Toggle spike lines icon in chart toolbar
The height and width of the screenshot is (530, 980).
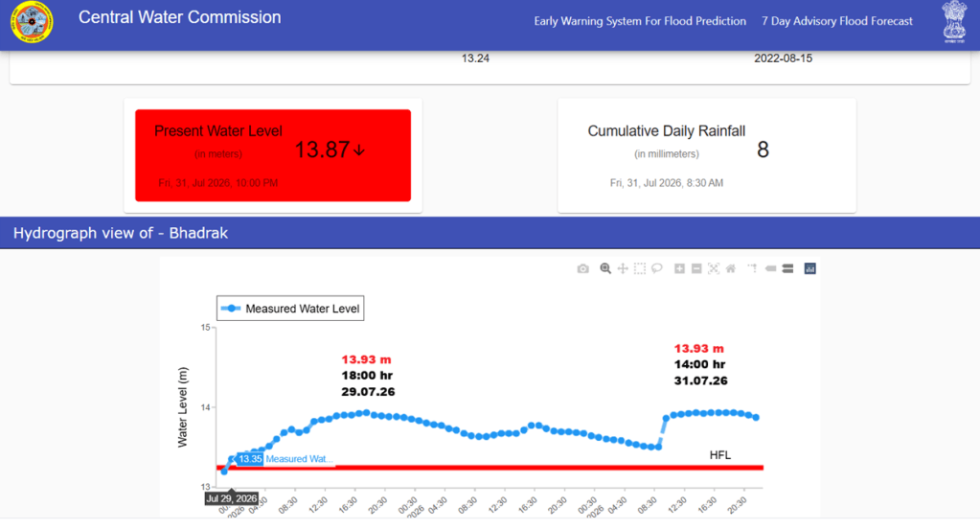752,268
